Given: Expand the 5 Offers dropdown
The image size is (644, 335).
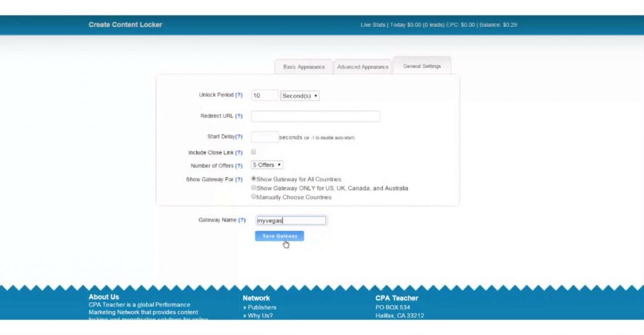Looking at the screenshot, I should tap(267, 165).
